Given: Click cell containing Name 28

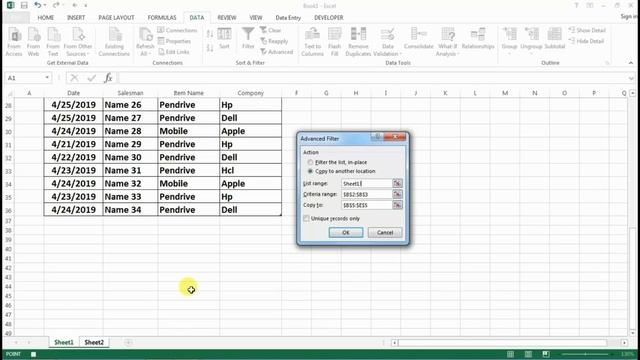Looking at the screenshot, I should tap(130, 131).
